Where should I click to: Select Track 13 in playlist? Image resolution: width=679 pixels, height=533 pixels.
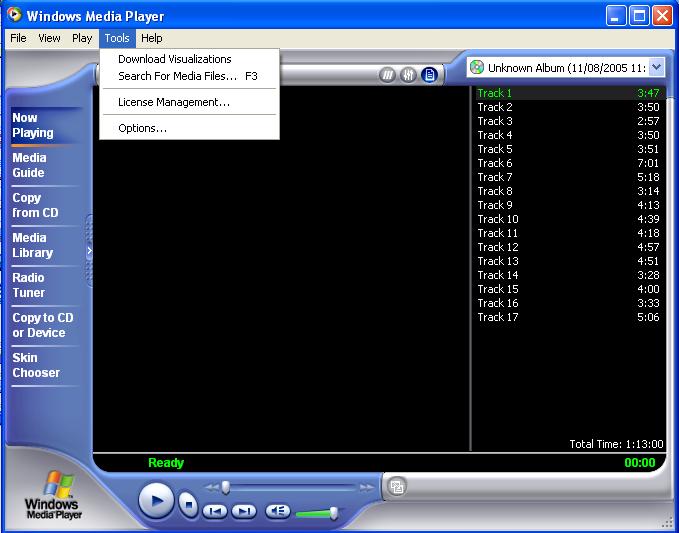coord(569,261)
